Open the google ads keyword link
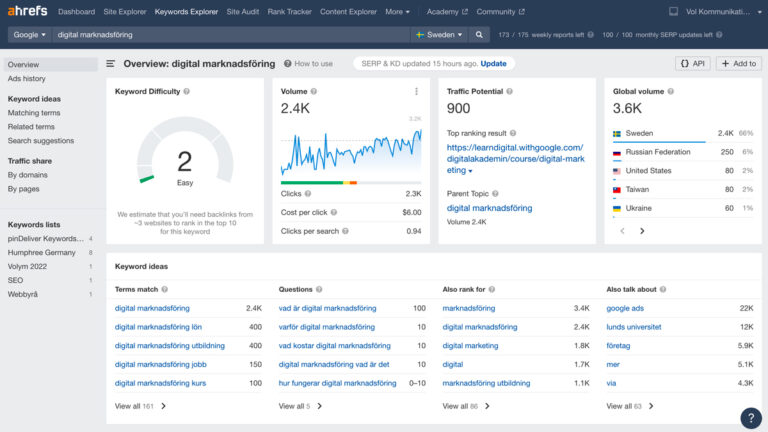Screen dimensions: 768x432 625,309
